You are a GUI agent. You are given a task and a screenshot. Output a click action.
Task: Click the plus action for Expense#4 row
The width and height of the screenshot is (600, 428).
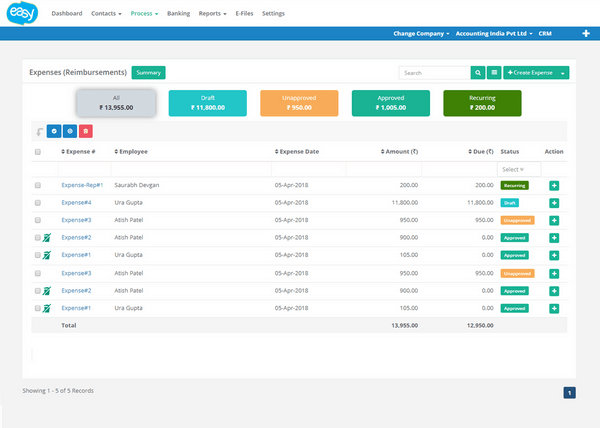click(x=554, y=202)
